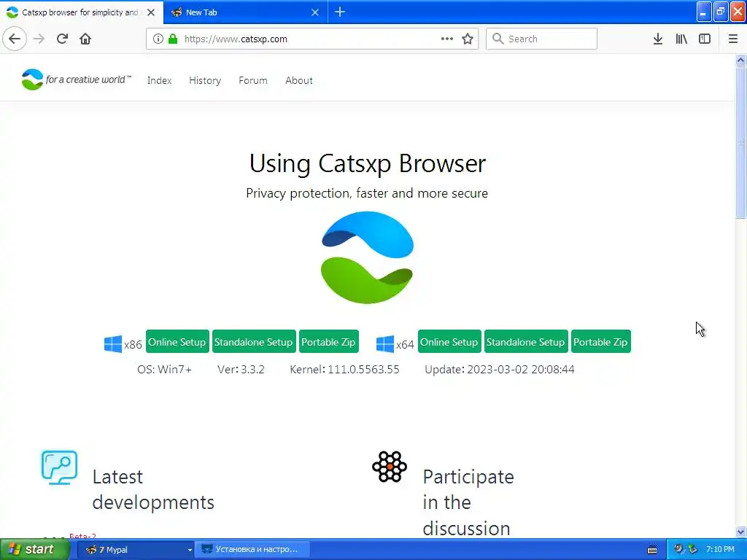Click the scrollbar up arrow
747x560 pixels.
(x=740, y=60)
